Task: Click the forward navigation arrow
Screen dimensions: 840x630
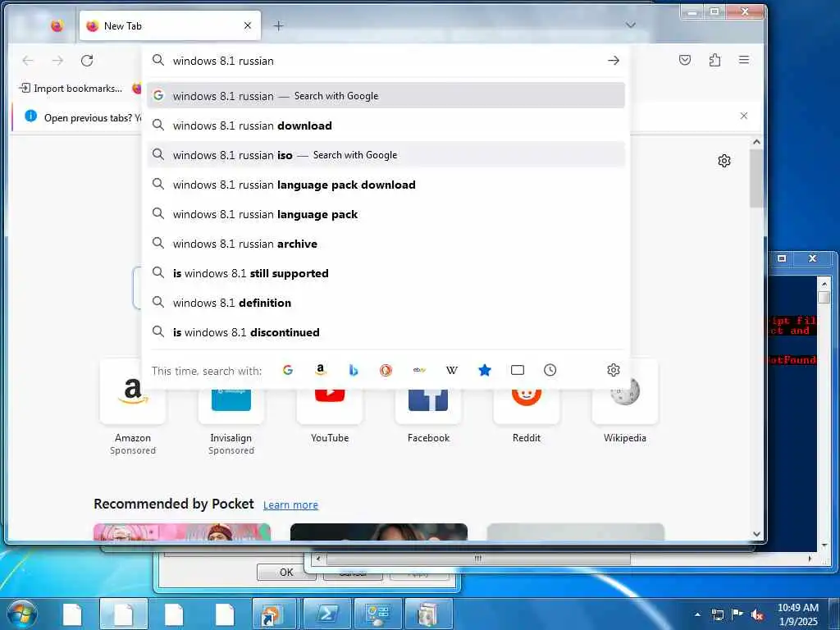Action: [57, 61]
